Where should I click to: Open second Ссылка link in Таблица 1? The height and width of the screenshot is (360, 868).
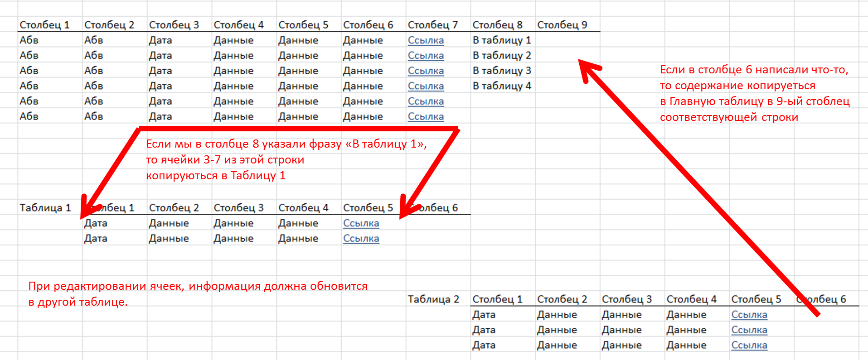[361, 239]
